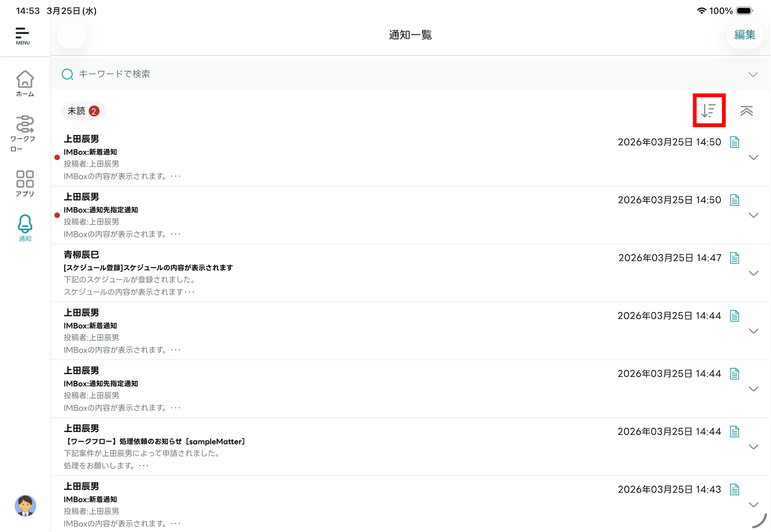Viewport: 771px width, 532px height.
Task: Open document icon of 14:43 notification
Action: click(x=734, y=490)
